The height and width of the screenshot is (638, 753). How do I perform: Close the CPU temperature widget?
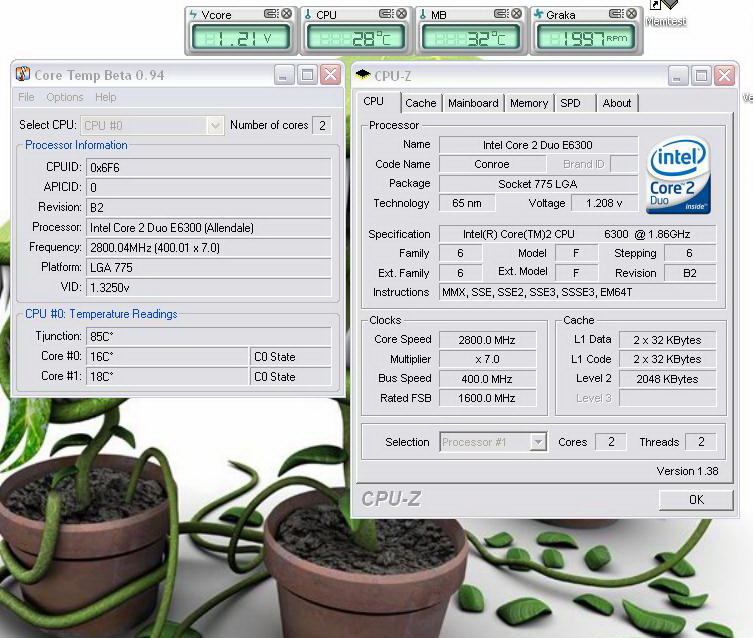pos(401,14)
